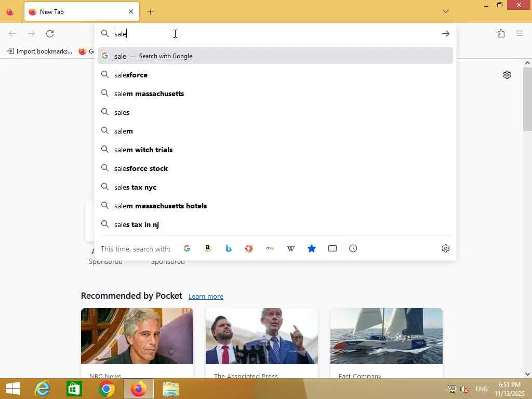Viewport: 532px width, 399px height.
Task: Open the Windows Start button
Action: coord(13,389)
